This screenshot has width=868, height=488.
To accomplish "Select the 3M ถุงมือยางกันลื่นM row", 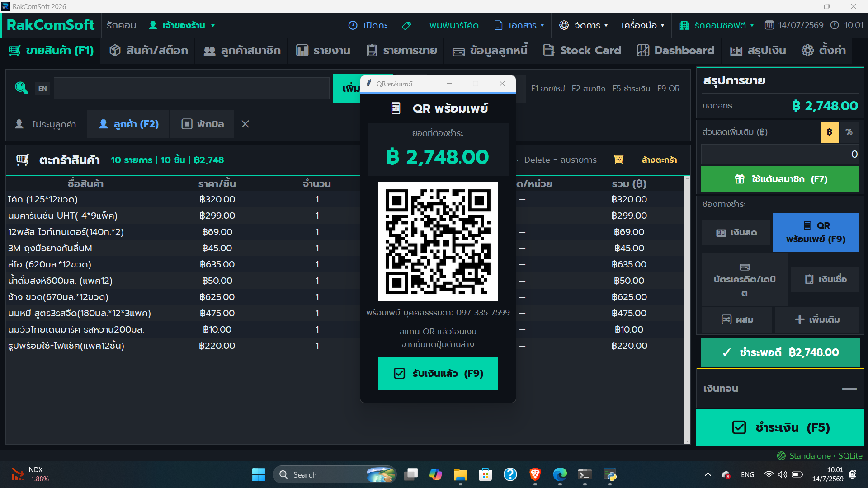I will pos(344,248).
